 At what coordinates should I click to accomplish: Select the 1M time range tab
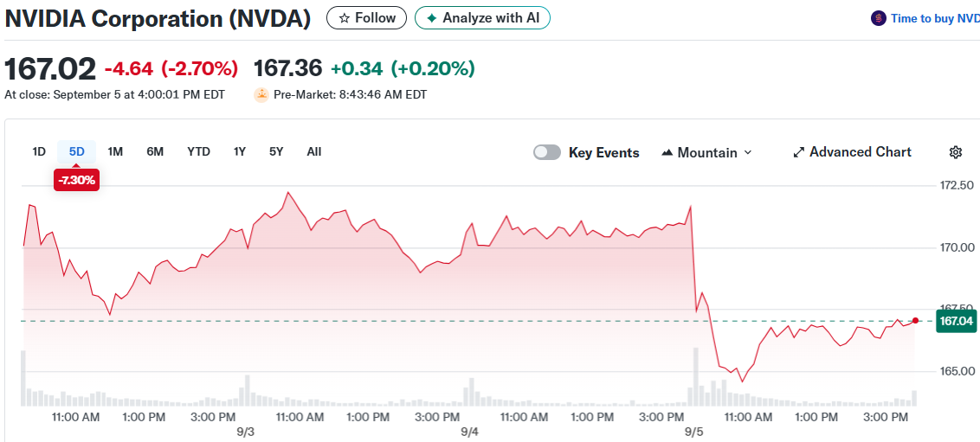115,151
